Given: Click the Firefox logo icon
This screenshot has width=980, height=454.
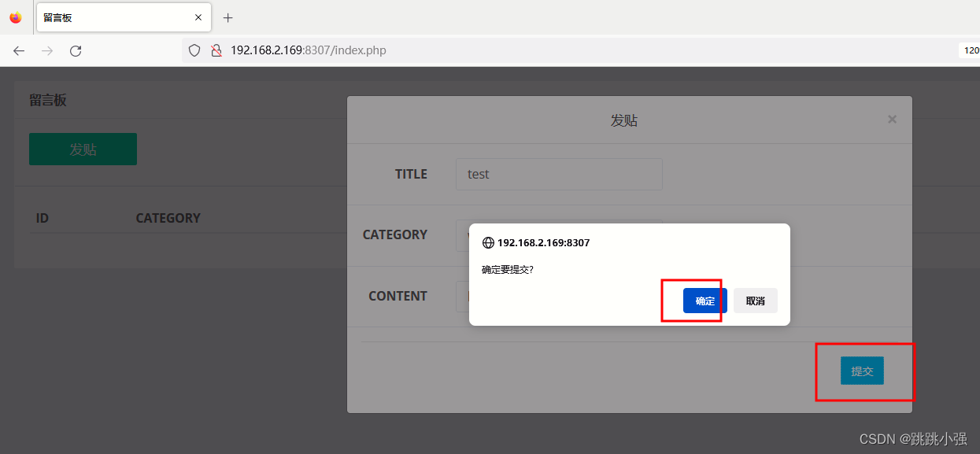Looking at the screenshot, I should click(x=16, y=17).
